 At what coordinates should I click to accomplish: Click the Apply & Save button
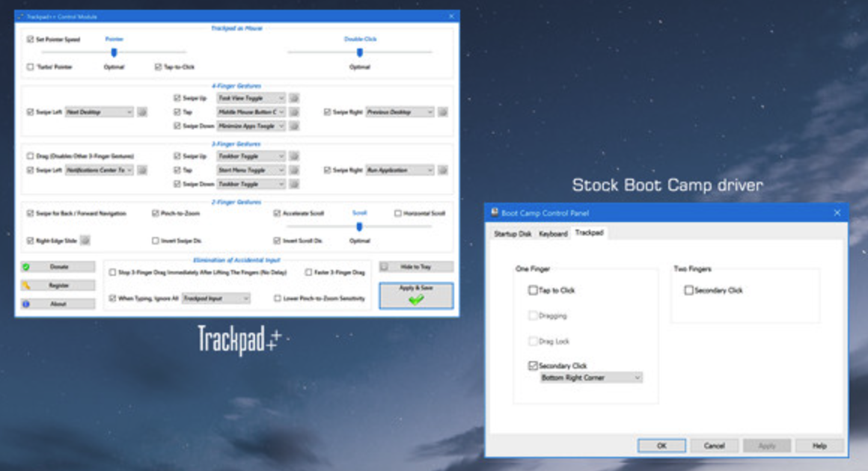point(416,295)
